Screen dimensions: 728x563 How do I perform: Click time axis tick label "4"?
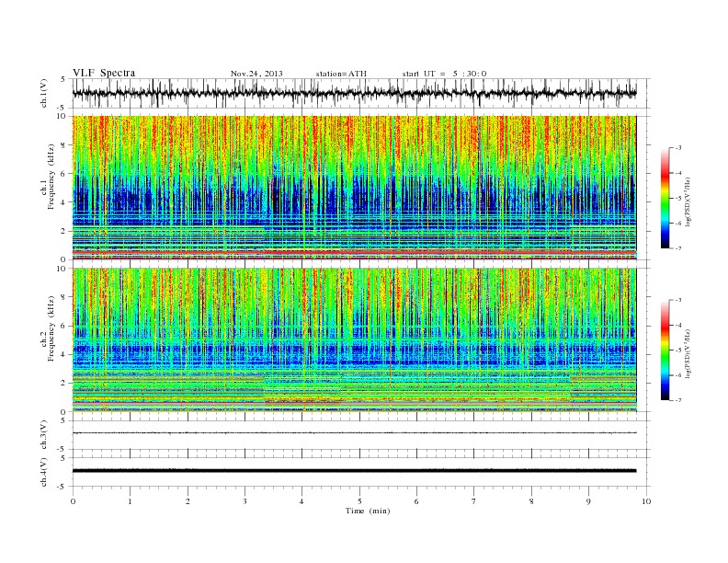(301, 501)
